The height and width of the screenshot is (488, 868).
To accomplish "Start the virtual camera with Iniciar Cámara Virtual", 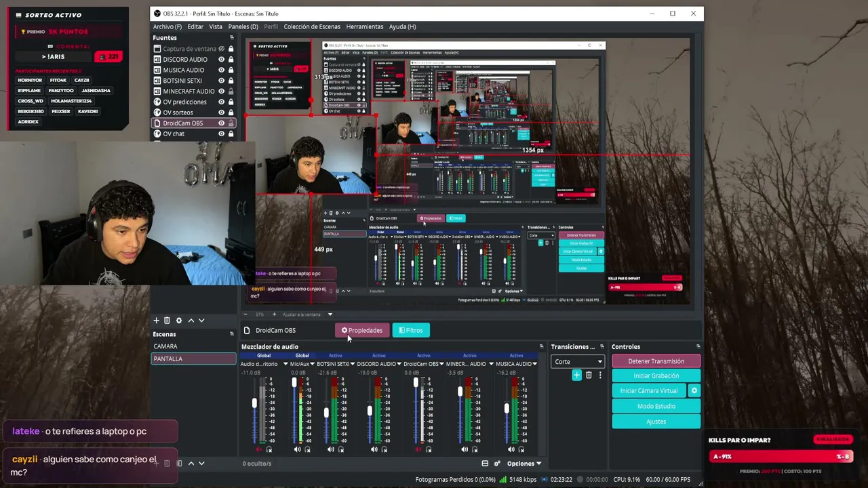I will (x=649, y=391).
